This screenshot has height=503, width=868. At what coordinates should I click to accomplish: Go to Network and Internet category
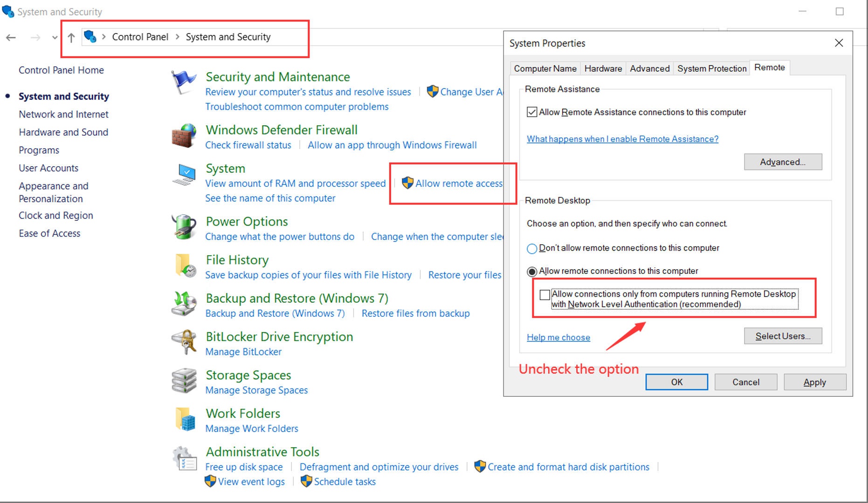[x=63, y=115]
